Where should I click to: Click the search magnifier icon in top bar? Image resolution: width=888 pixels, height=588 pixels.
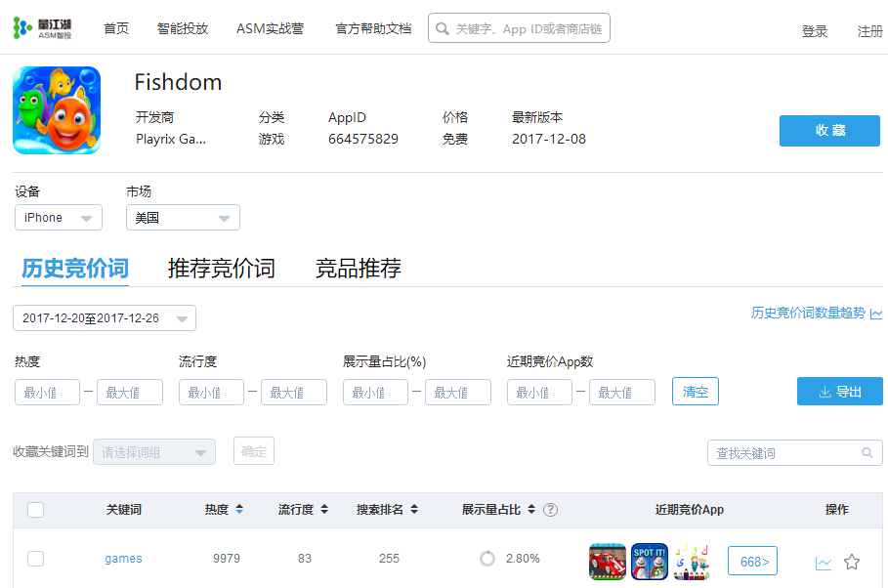(443, 28)
